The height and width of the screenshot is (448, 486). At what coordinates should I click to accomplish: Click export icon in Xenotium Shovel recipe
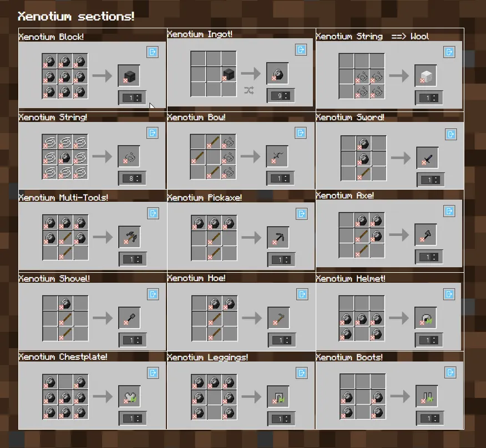click(x=153, y=294)
